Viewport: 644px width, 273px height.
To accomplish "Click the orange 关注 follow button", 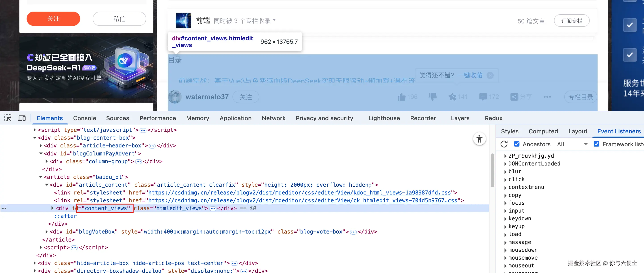I will 53,19.
